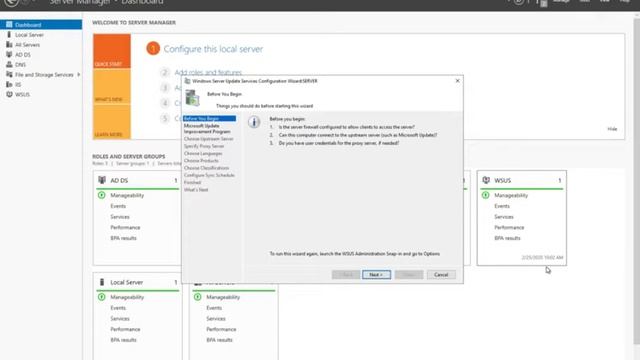Open Performance in the AD DS tile
Screen dimensions: 640x360
[x=125, y=227]
